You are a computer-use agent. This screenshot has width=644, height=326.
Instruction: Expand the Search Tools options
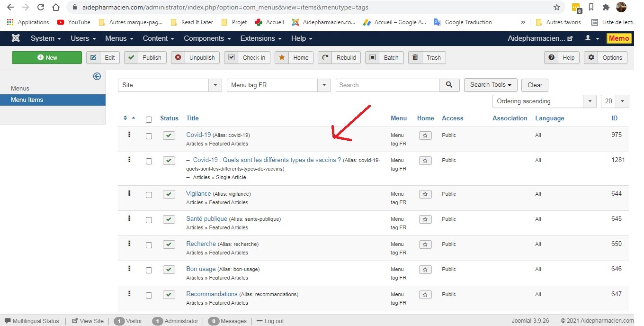tap(490, 85)
